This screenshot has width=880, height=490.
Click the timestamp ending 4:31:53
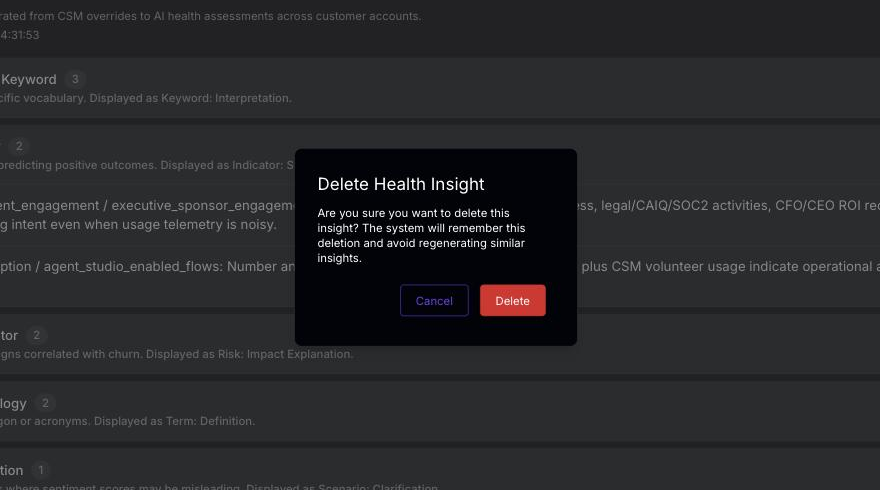tap(20, 35)
